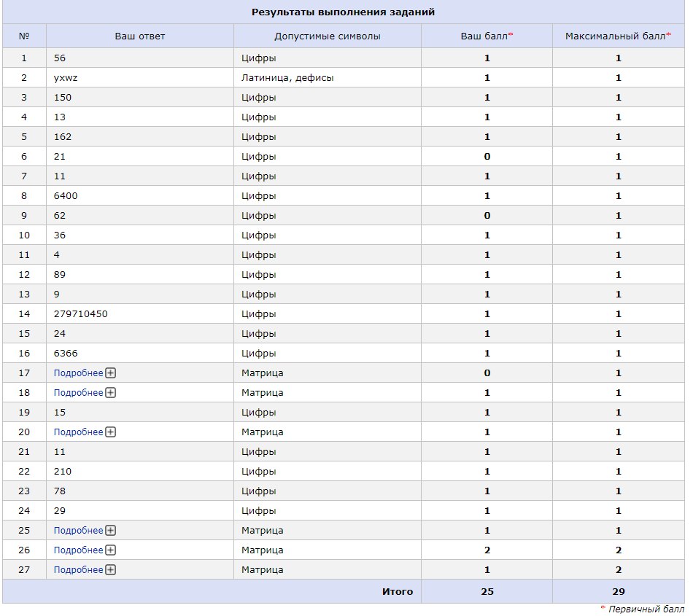Select answer '9' in row 13
This screenshot has height=616, width=693.
[57, 294]
